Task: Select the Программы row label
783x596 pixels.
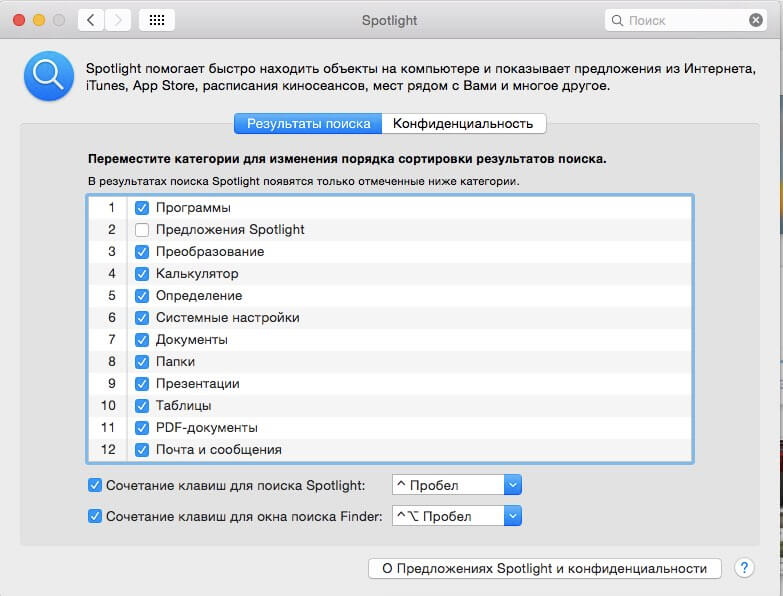Action: [193, 208]
